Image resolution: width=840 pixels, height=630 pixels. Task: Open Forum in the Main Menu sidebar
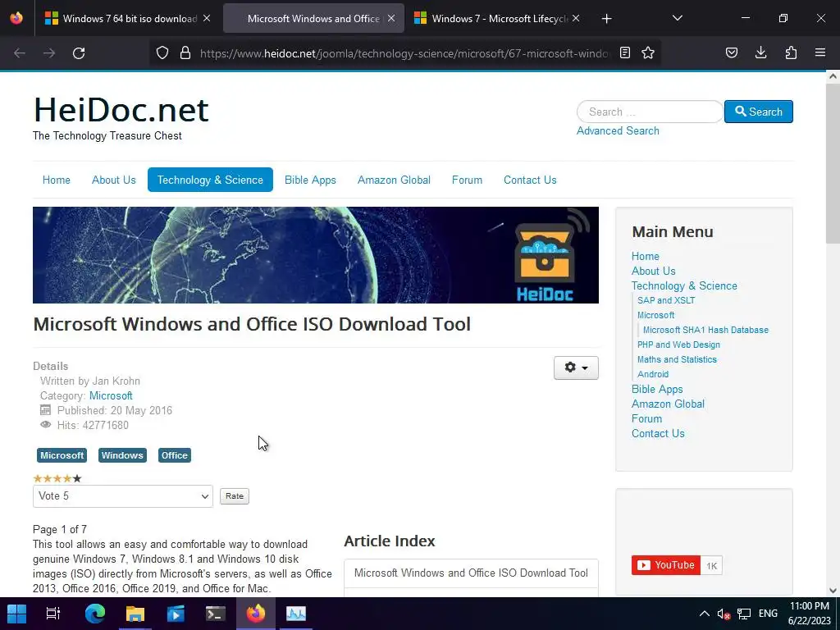(646, 419)
